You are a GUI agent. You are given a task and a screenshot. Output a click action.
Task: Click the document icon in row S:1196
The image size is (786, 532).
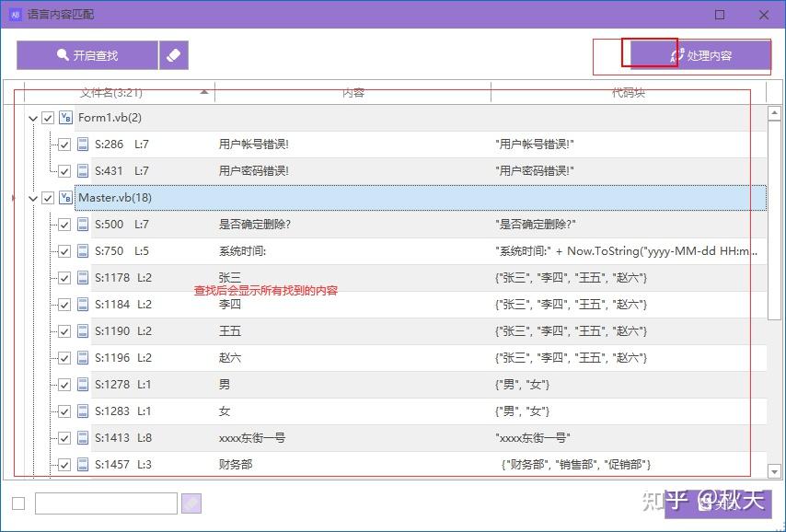pos(83,357)
